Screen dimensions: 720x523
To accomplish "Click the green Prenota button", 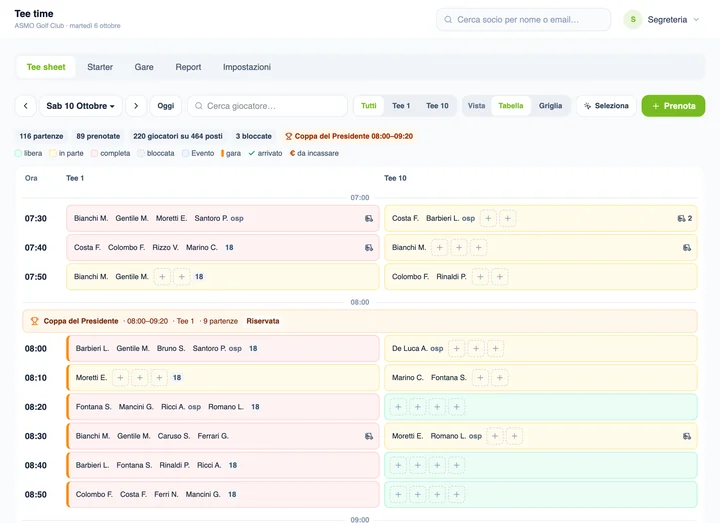I will tap(673, 106).
